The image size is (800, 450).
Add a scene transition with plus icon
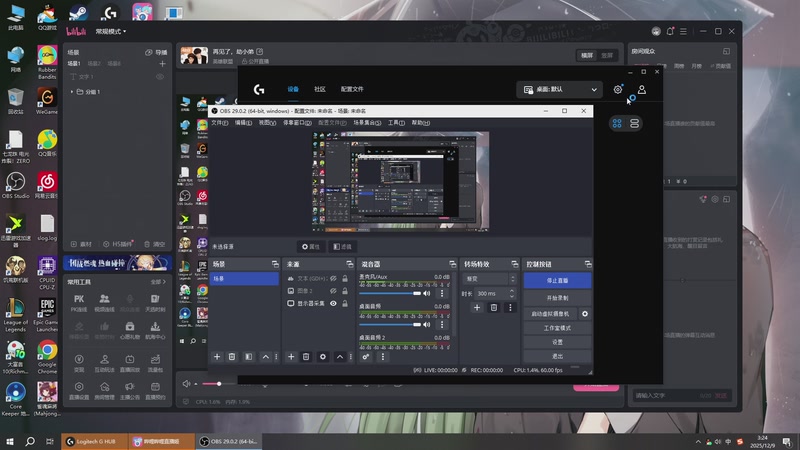click(477, 308)
